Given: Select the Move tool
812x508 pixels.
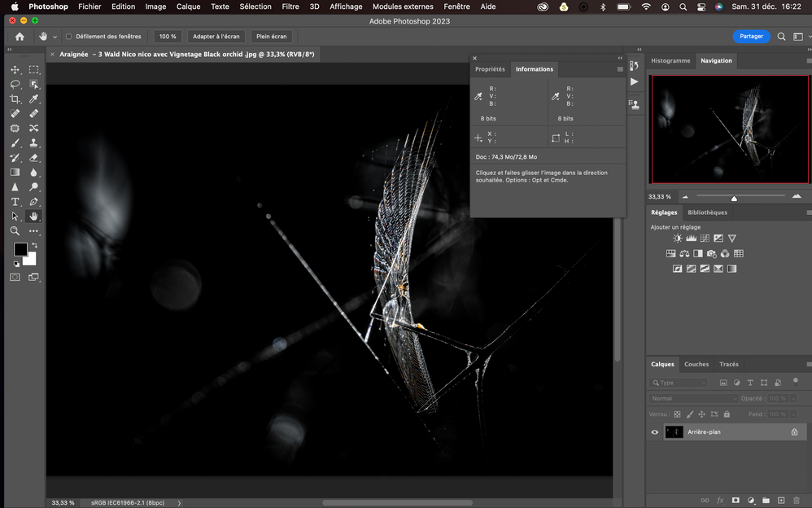Looking at the screenshot, I should [15, 70].
